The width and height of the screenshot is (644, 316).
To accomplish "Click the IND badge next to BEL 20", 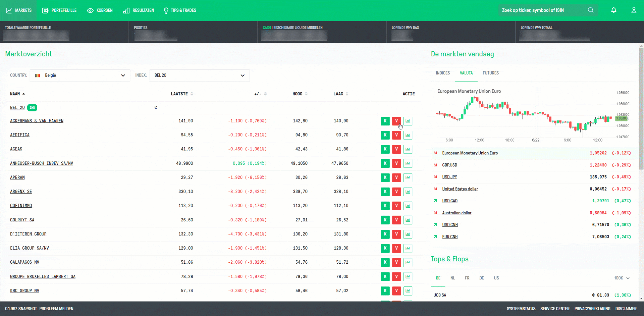I will click(32, 108).
